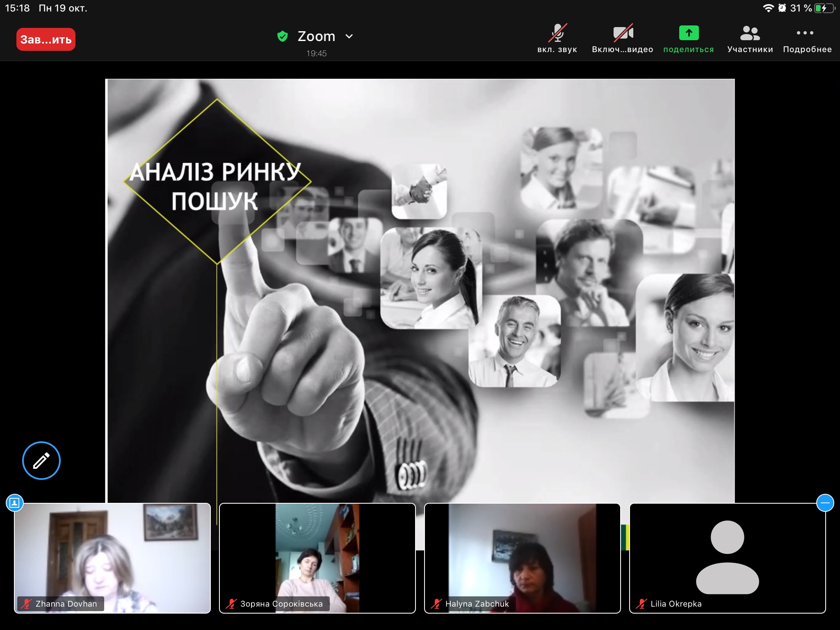The height and width of the screenshot is (630, 840).
Task: Tap the Zoom title text
Action: (316, 36)
